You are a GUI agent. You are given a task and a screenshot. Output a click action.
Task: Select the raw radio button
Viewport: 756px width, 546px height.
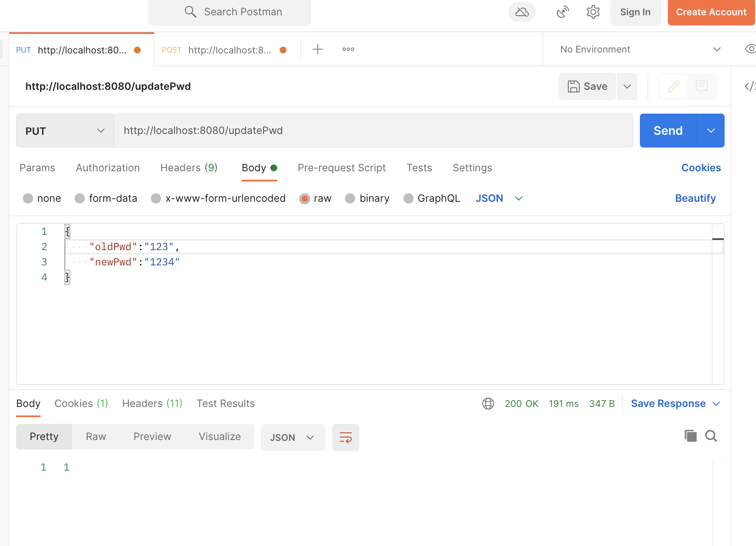(305, 198)
